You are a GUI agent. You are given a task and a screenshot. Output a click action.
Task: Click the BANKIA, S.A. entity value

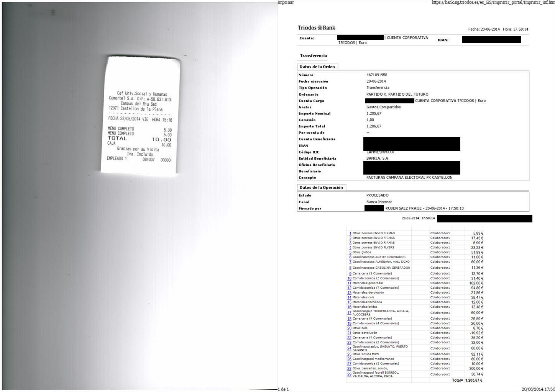tap(378, 158)
